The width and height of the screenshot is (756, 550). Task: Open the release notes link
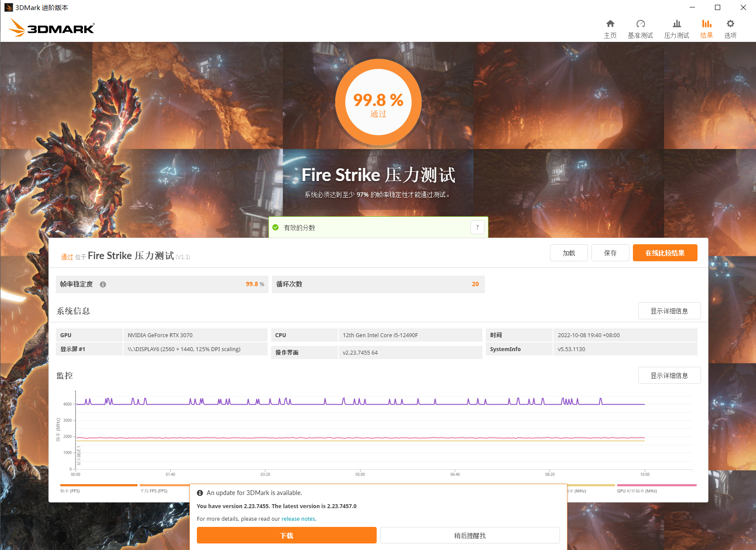(299, 519)
